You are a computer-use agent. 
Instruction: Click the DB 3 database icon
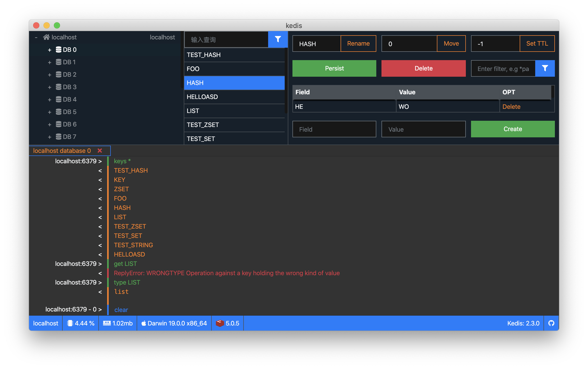click(x=59, y=87)
